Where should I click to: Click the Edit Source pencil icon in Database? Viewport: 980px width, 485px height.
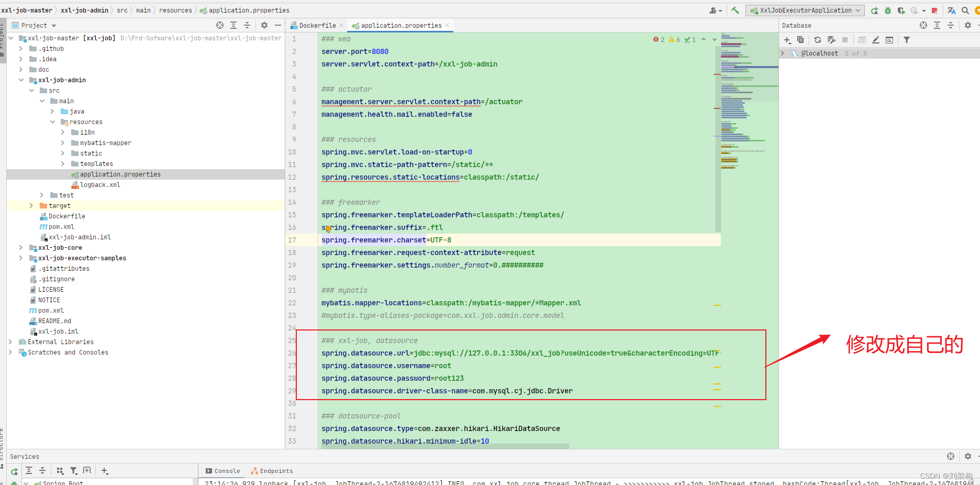[876, 40]
